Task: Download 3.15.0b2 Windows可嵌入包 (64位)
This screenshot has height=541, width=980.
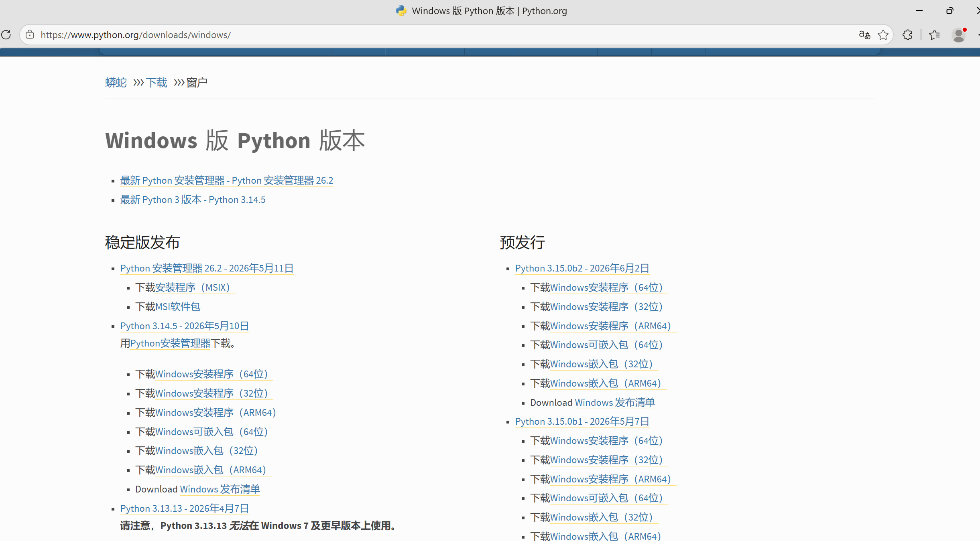Action: tap(609, 345)
